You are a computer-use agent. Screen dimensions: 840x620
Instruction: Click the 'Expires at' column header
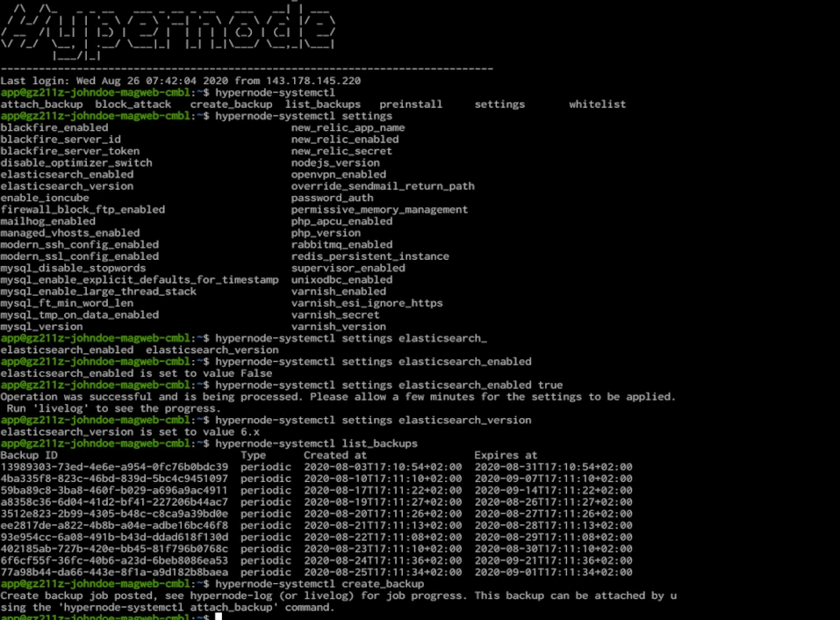coord(506,455)
